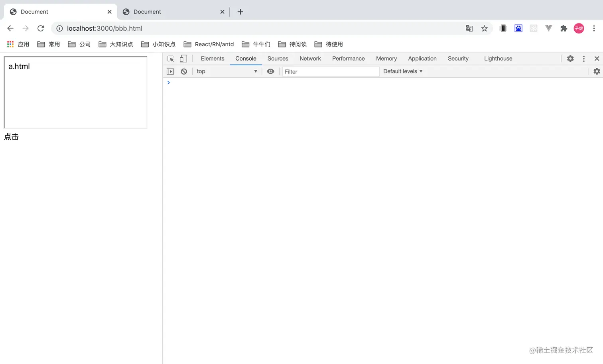Open the Baidu paw extension
Viewport: 603px width, 364px height.
[518, 28]
